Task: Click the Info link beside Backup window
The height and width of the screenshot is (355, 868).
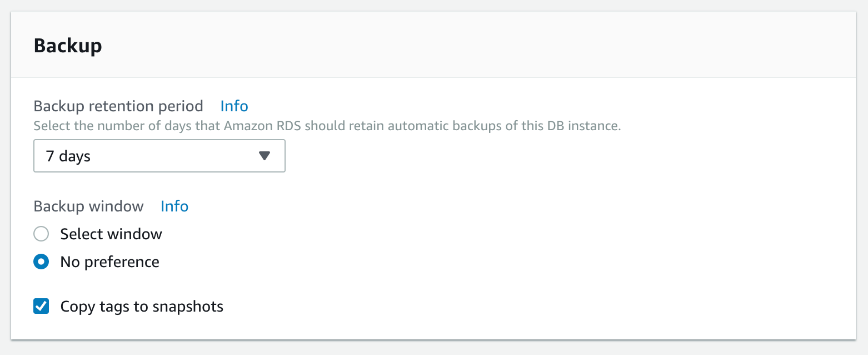Action: click(174, 206)
